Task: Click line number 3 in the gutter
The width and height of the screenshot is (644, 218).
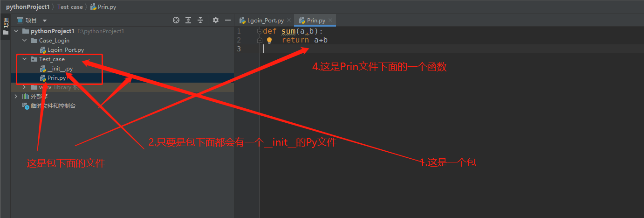Action: [239, 49]
